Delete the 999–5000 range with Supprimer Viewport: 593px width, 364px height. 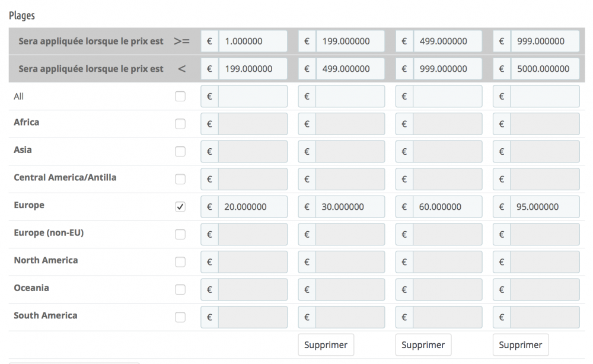coord(520,345)
